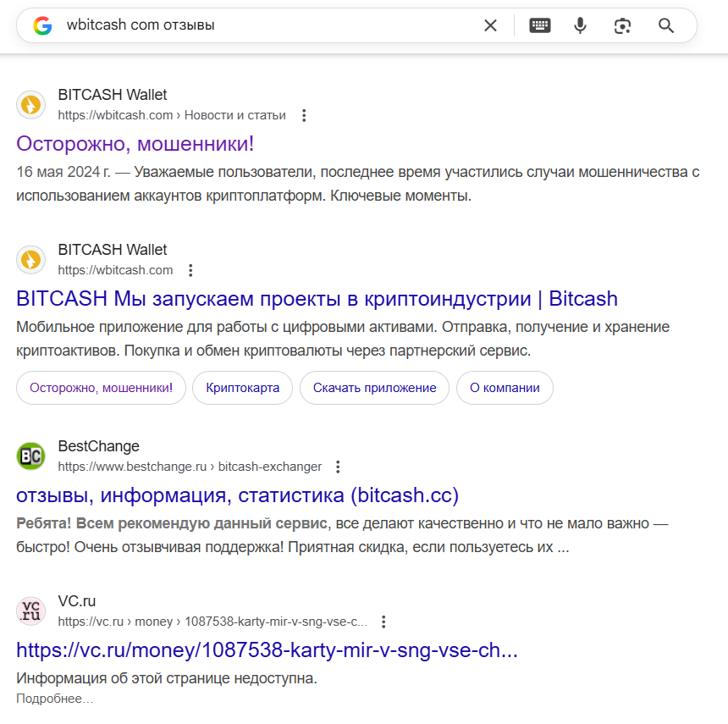Open three-dot menu beside wbitcash.com homepage result
The image size is (728, 724).
(190, 270)
